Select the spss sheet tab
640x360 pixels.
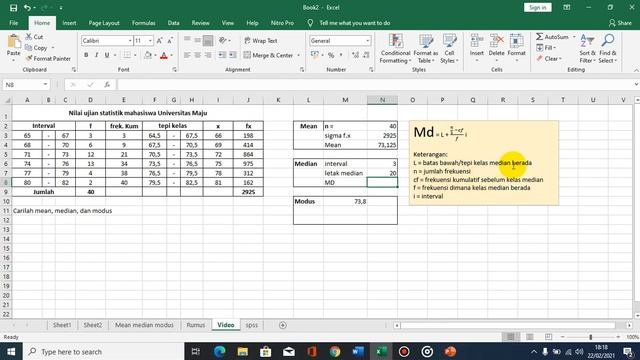click(251, 325)
